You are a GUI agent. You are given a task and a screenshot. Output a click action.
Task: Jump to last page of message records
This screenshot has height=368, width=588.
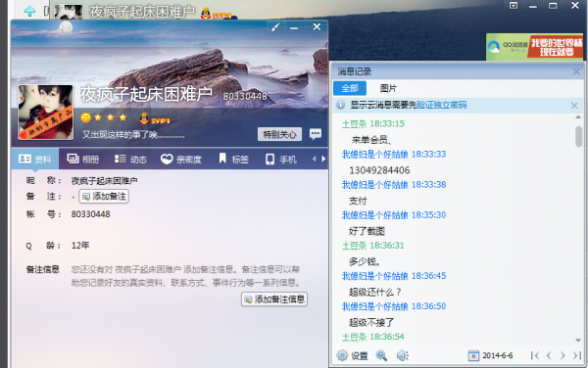(x=577, y=355)
